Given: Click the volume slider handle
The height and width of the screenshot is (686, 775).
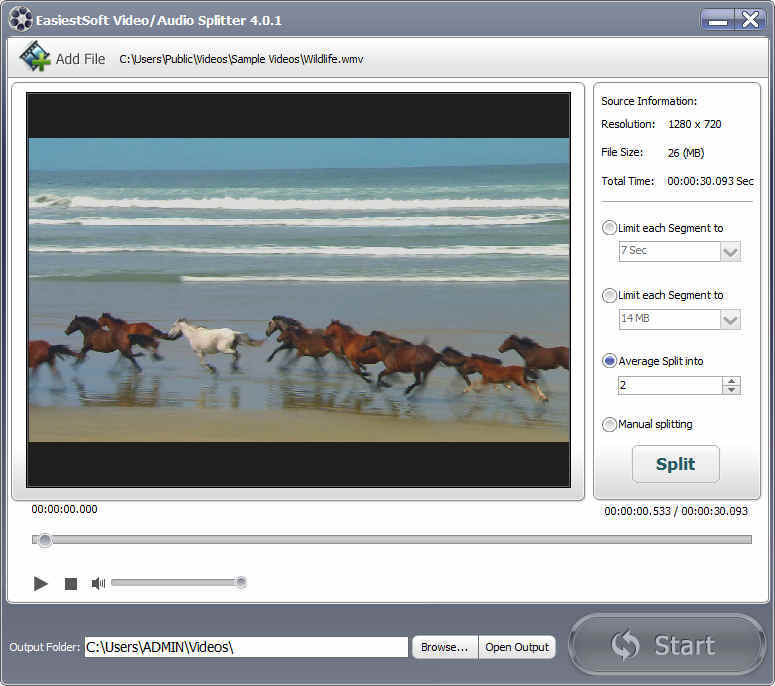Looking at the screenshot, I should [x=241, y=582].
